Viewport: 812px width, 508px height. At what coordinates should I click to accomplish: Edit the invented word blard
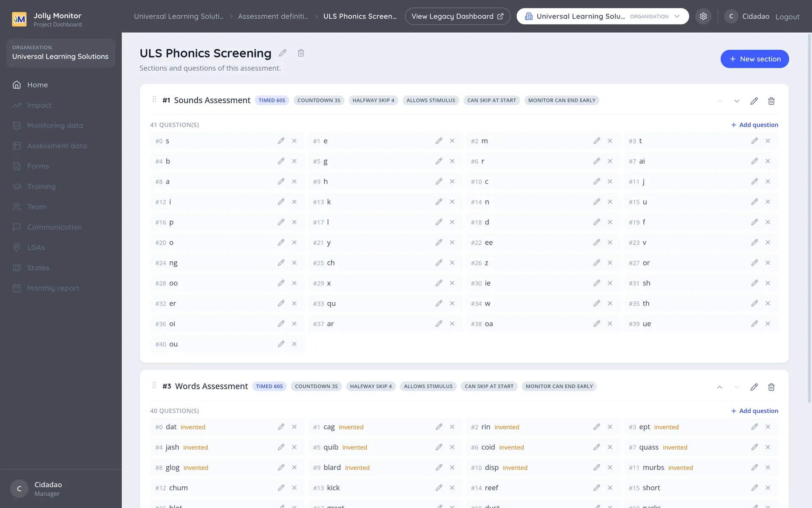pyautogui.click(x=439, y=468)
